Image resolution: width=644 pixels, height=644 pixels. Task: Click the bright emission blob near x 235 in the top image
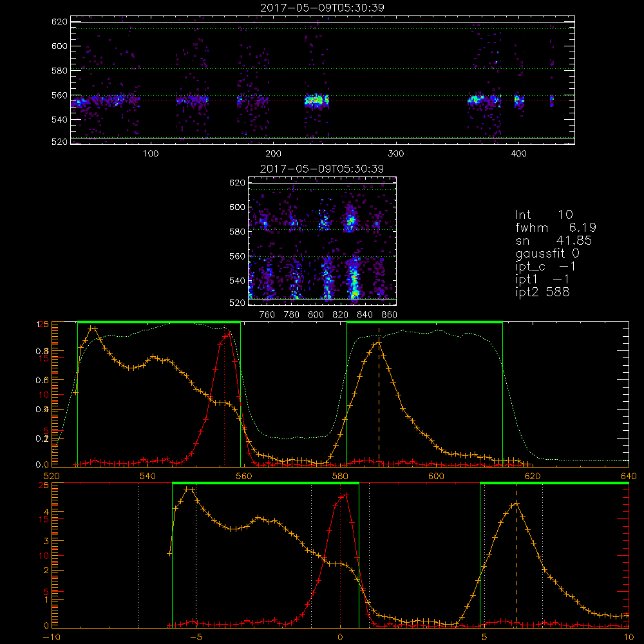pos(317,100)
